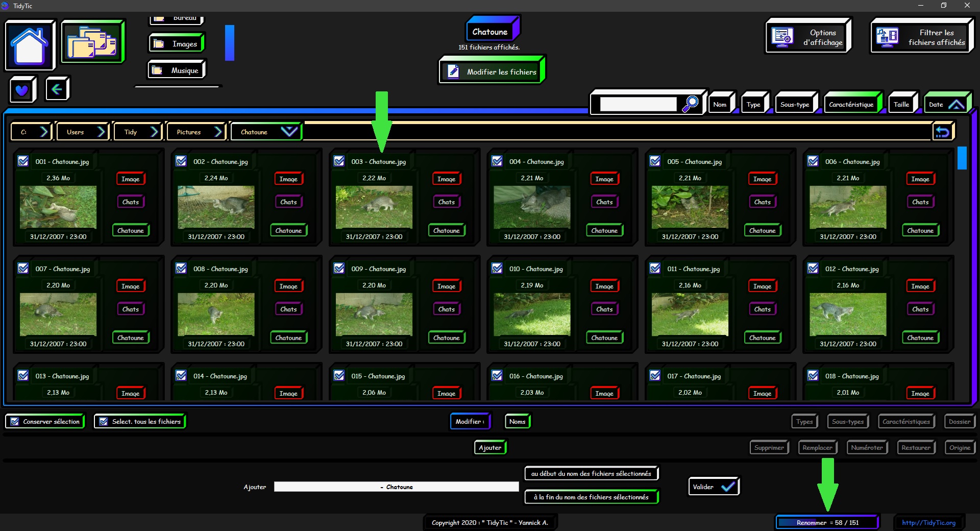Open thumbnail of 005 - Chatoune.jpg
The width and height of the screenshot is (980, 531).
click(x=690, y=207)
